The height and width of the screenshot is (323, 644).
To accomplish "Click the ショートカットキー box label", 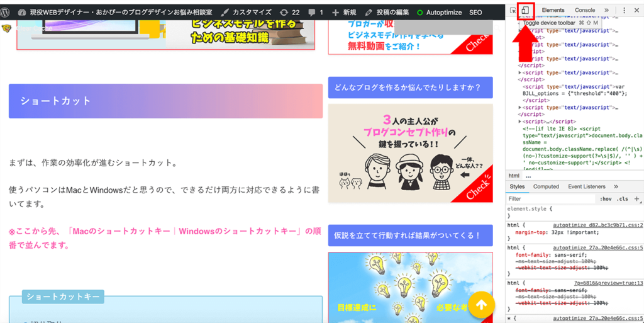I will [63, 297].
